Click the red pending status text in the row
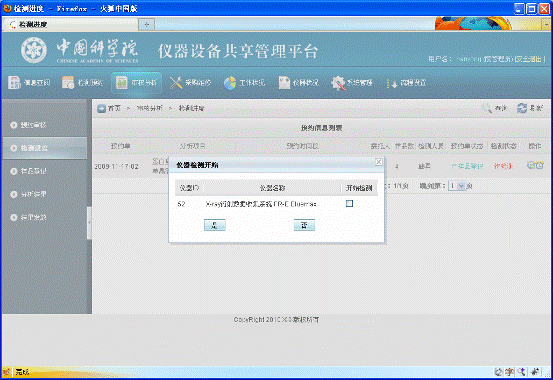Screen dimensions: 553x380 tap(503, 166)
